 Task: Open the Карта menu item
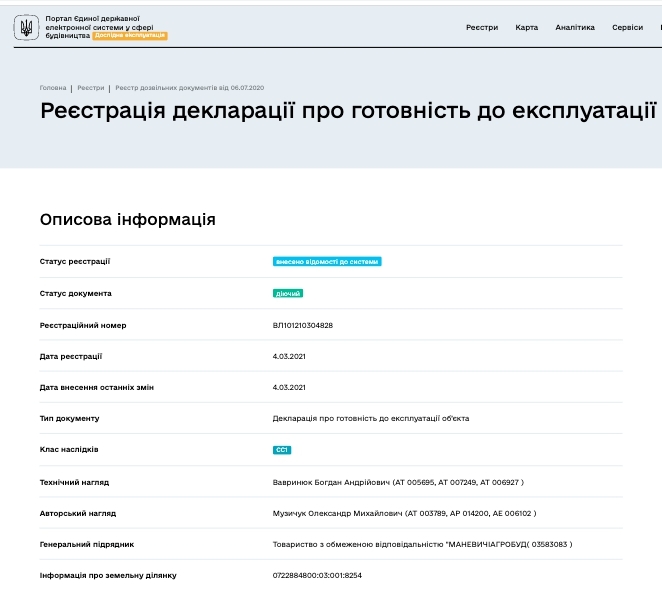526,27
